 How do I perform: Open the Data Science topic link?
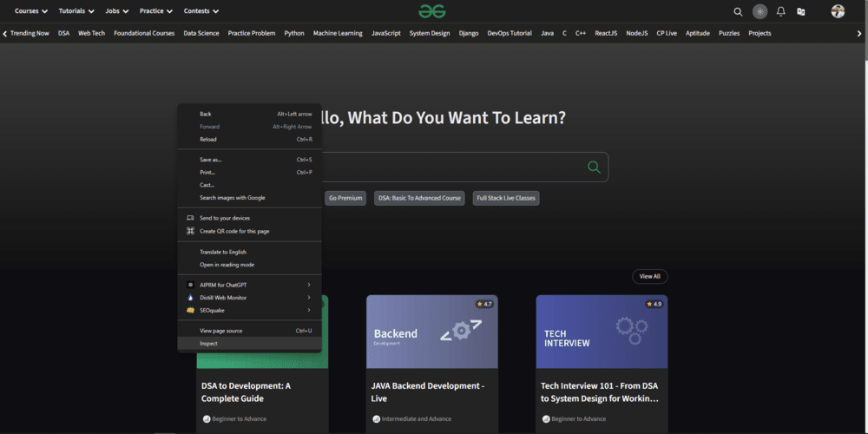pos(201,33)
